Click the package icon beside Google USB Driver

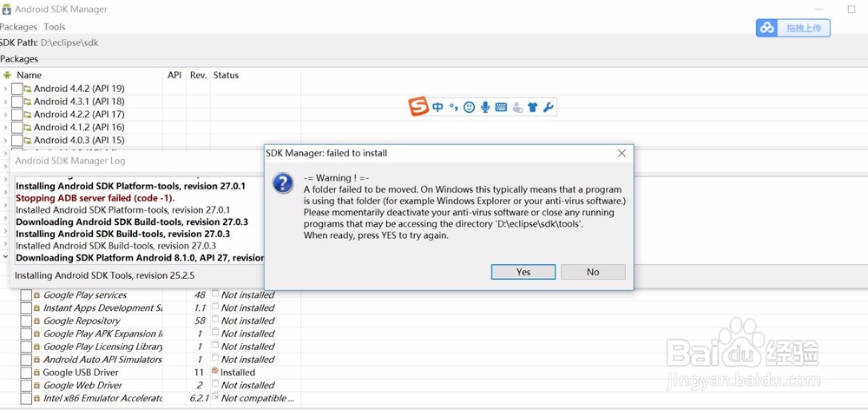click(37, 373)
